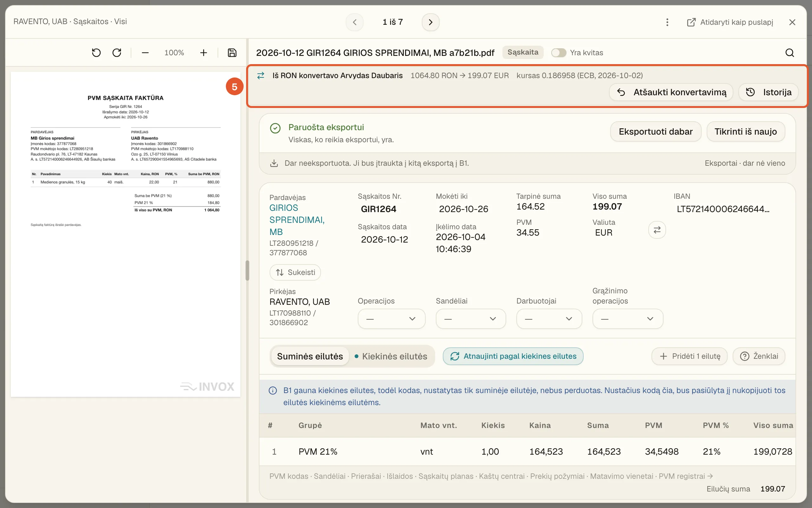Click the Sąskaitos data field 2026-10-12
The width and height of the screenshot is (812, 508).
(384, 239)
